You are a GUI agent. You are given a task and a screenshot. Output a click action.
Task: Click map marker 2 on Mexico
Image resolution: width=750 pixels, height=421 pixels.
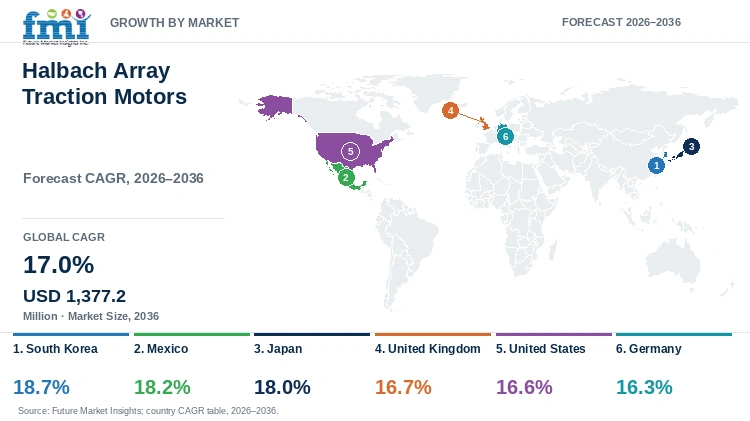[346, 177]
